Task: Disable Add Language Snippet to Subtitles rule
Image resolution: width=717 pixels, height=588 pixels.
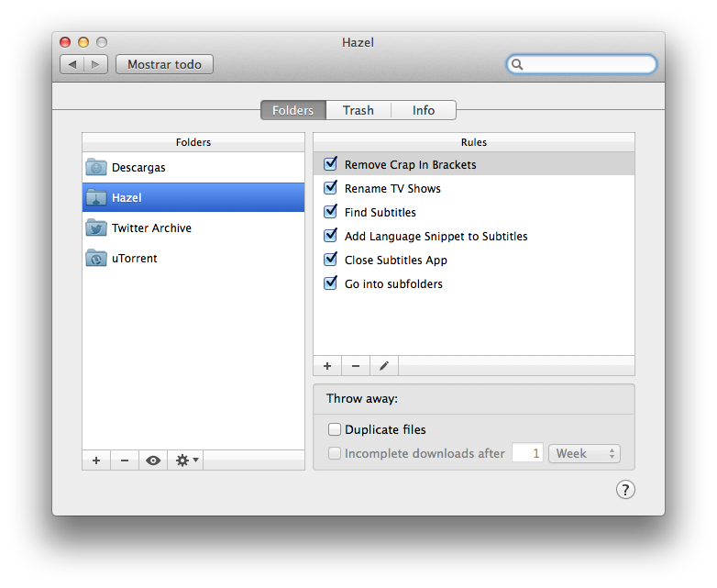Action: pos(330,235)
